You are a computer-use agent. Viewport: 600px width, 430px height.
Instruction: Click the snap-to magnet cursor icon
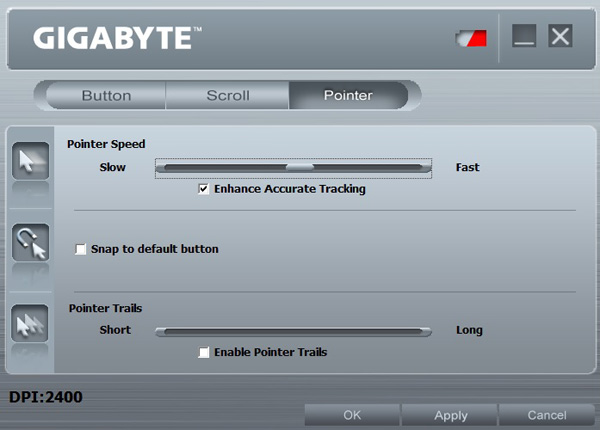[x=31, y=243]
